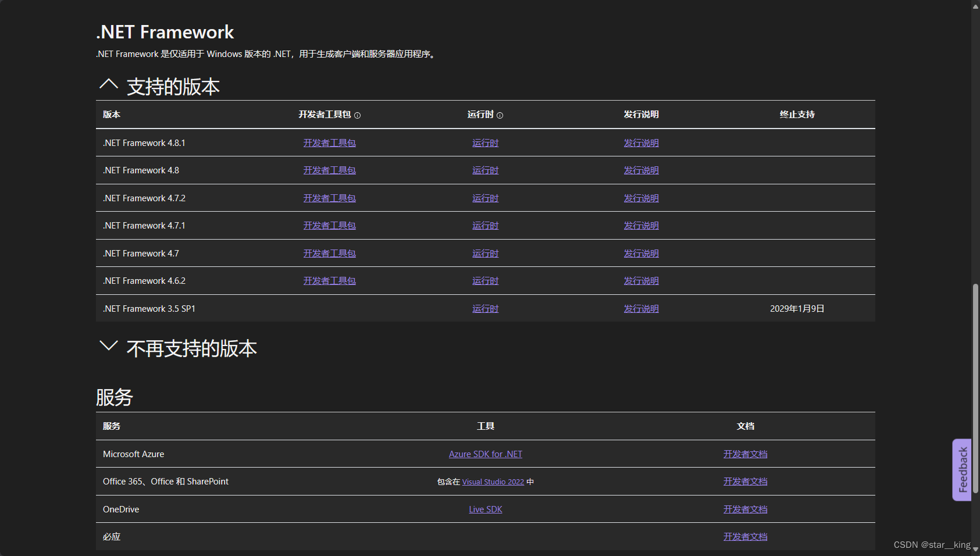Open the Live SDK link
This screenshot has width=980, height=556.
[486, 509]
